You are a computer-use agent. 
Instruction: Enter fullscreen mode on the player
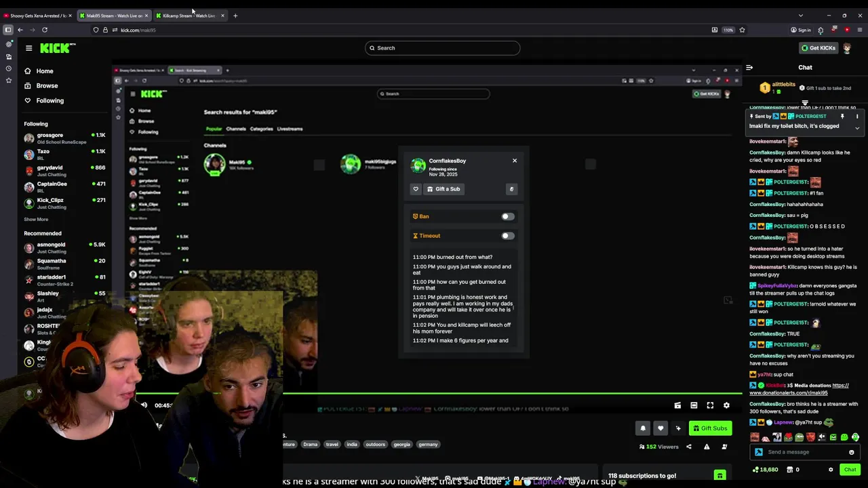pos(710,405)
